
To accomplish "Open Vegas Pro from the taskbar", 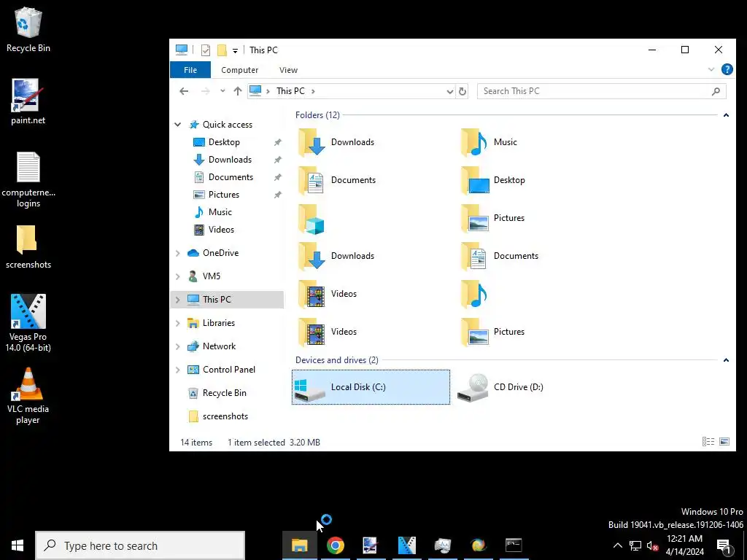I will 406,545.
